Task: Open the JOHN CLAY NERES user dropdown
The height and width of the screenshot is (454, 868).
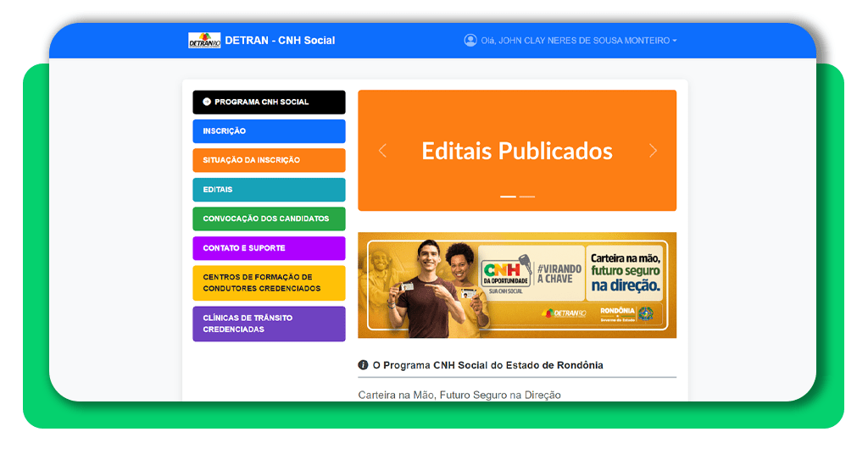Action: 578,41
